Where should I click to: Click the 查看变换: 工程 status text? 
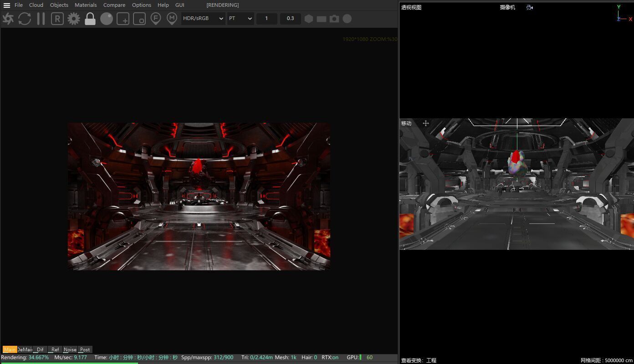419,360
